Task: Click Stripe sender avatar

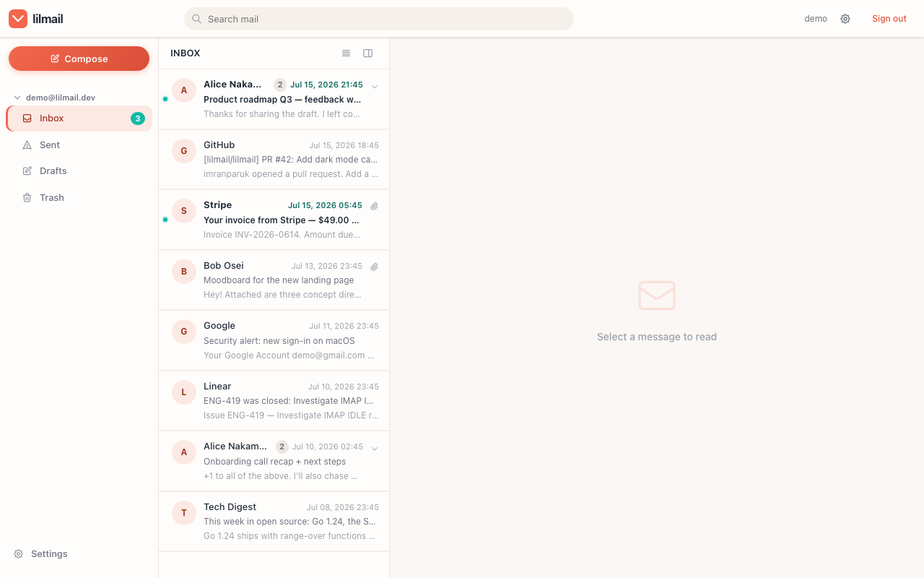Action: tap(184, 211)
